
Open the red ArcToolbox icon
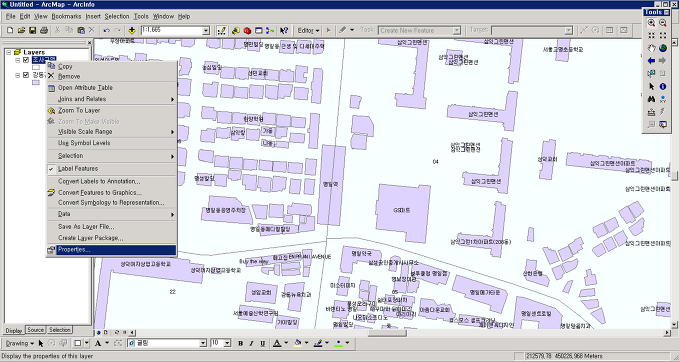(247, 30)
